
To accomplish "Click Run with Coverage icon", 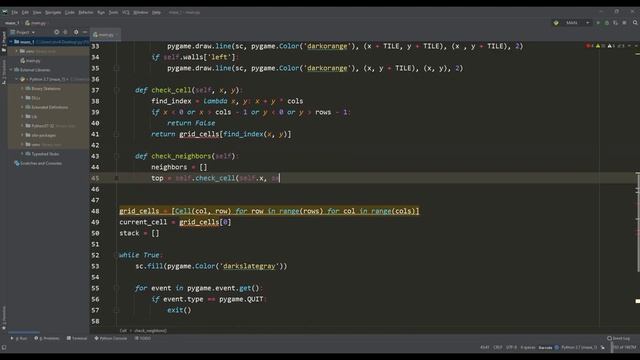I will coord(616,23).
